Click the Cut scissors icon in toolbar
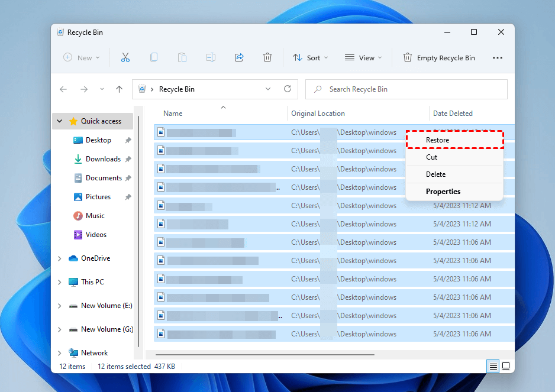The height and width of the screenshot is (392, 555). point(125,57)
